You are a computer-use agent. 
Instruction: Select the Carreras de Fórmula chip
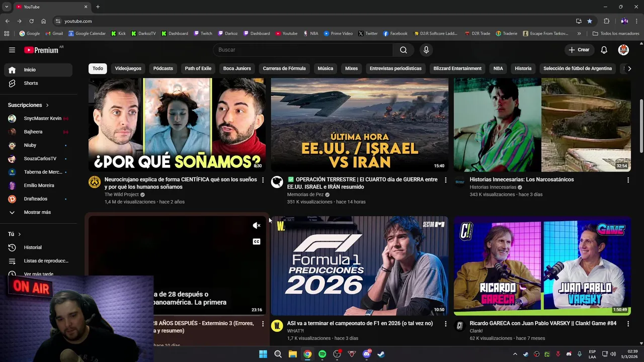click(x=284, y=68)
